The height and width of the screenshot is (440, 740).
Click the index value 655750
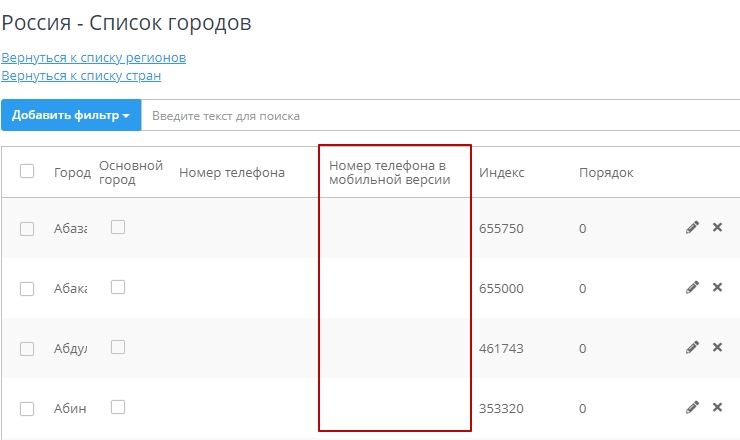point(501,228)
